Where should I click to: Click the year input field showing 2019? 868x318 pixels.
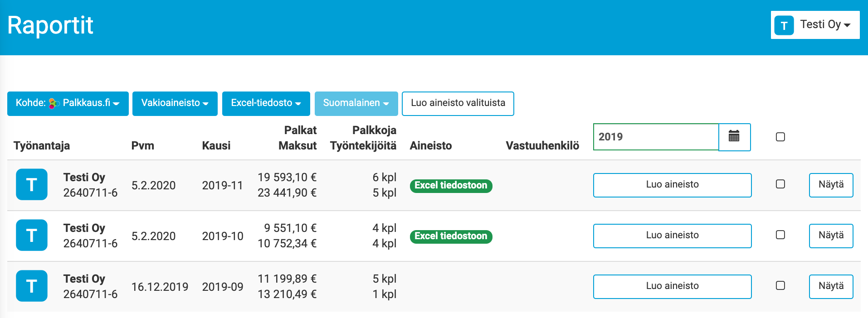click(655, 137)
